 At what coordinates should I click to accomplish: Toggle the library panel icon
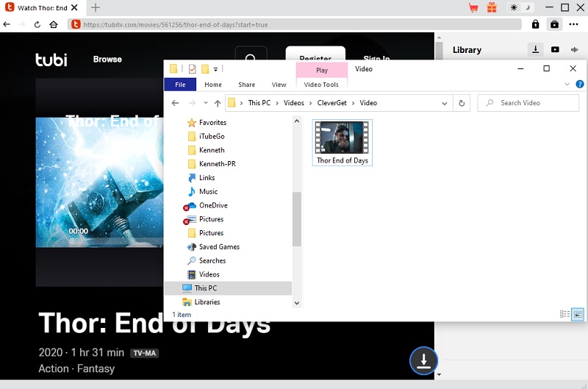coord(555,24)
